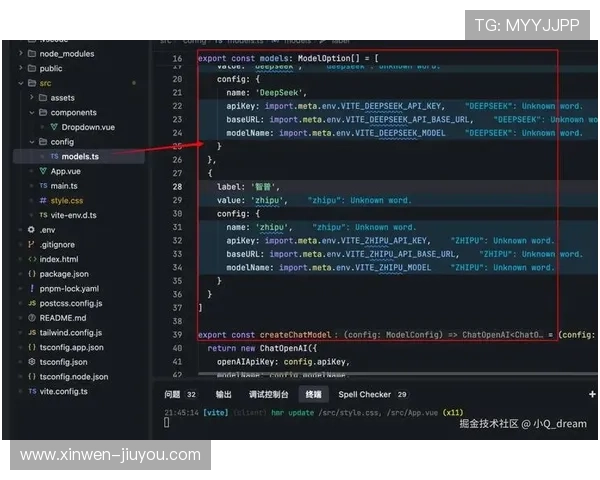This screenshot has height=480, width=600.
Task: Open tsconfig.app.json file
Action: [72, 348]
